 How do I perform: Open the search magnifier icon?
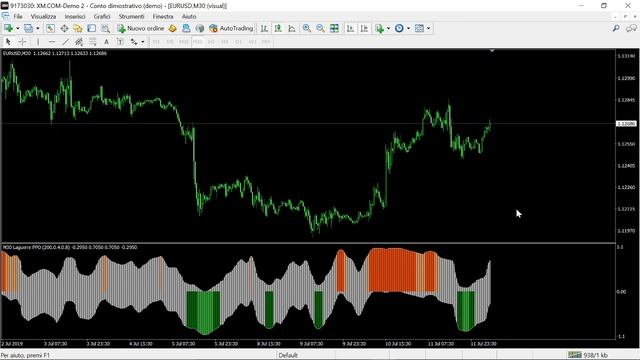pyautogui.click(x=616, y=28)
